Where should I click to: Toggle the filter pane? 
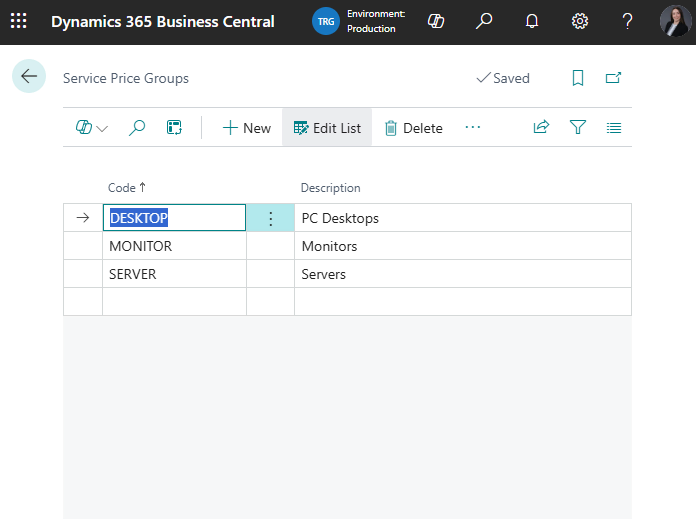(577, 128)
